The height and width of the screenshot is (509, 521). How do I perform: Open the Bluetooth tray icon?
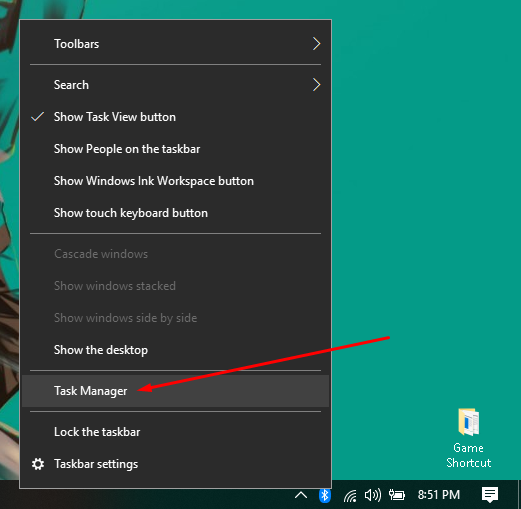[x=324, y=495]
